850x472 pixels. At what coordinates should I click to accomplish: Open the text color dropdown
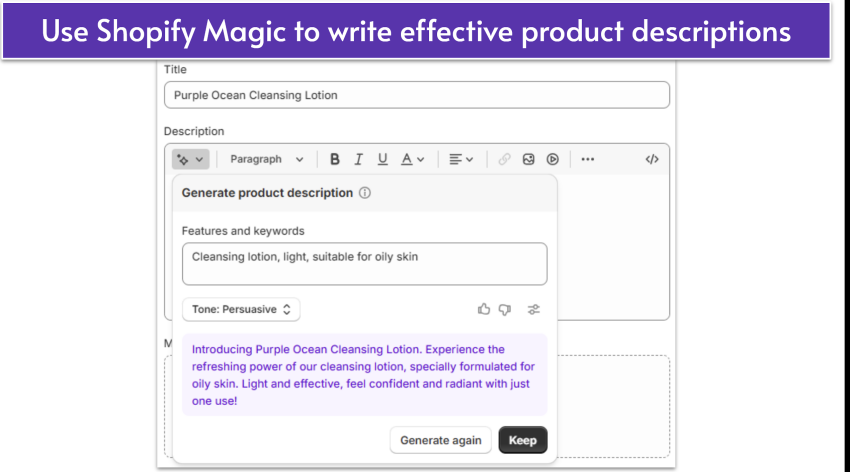(412, 159)
